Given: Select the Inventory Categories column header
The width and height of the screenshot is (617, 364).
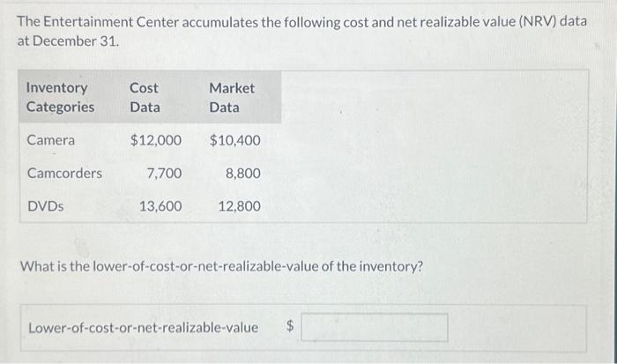Looking at the screenshot, I should (60, 97).
